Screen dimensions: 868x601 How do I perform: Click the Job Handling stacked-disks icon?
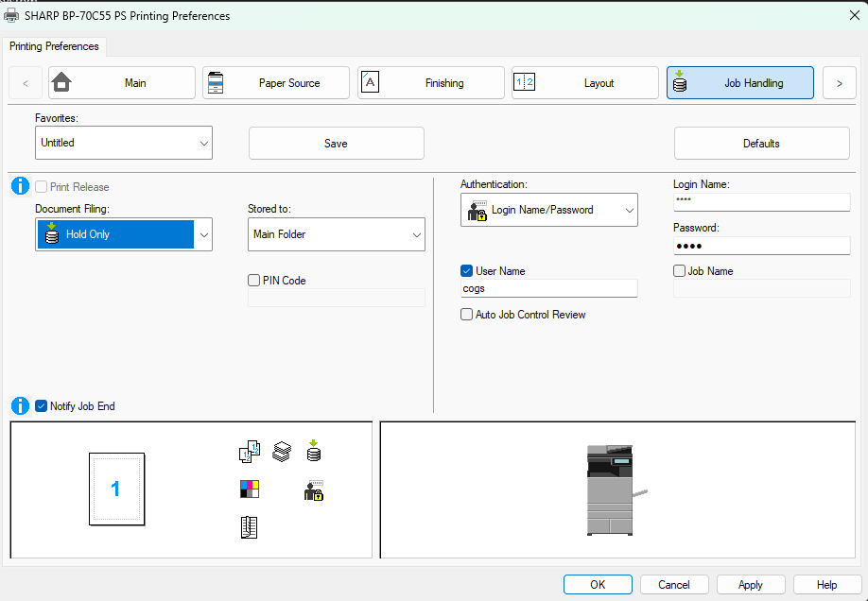pos(679,82)
